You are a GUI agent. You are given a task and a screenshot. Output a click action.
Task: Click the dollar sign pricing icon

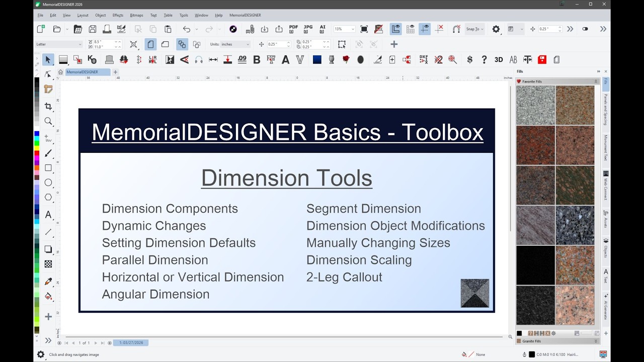pos(470,60)
